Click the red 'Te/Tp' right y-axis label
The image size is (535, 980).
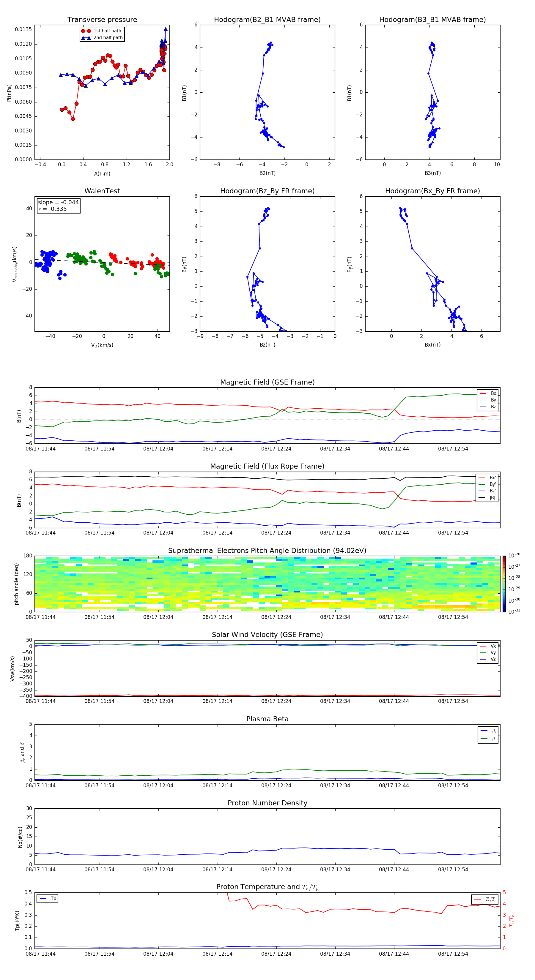[x=512, y=921]
